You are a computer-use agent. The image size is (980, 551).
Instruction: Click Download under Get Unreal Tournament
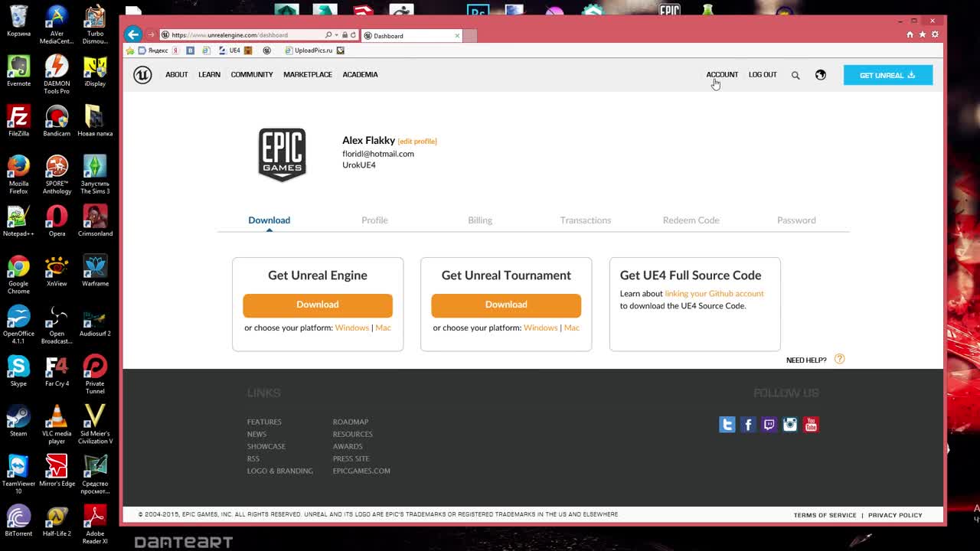point(506,305)
